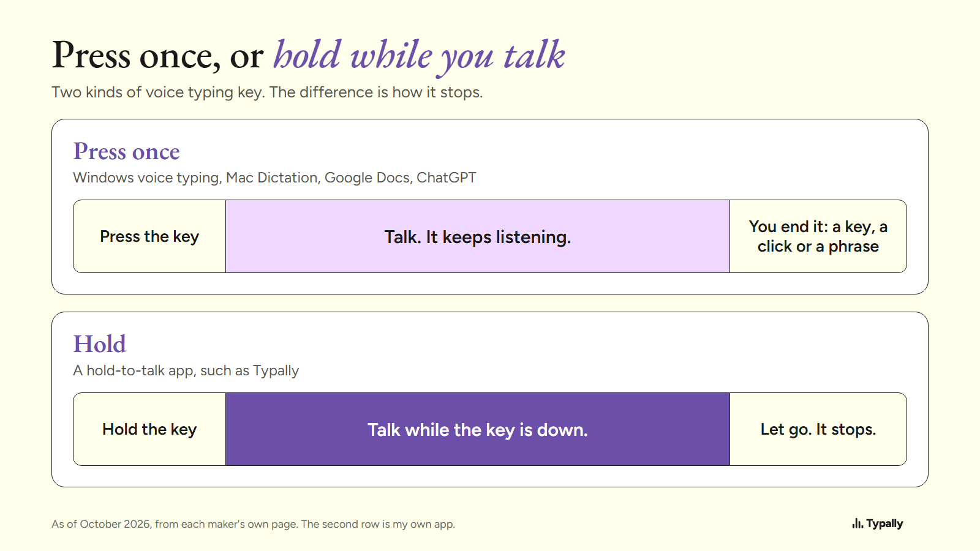The height and width of the screenshot is (551, 980).
Task: Select 'You end it: a key, a click or a phrase'
Action: 818,236
